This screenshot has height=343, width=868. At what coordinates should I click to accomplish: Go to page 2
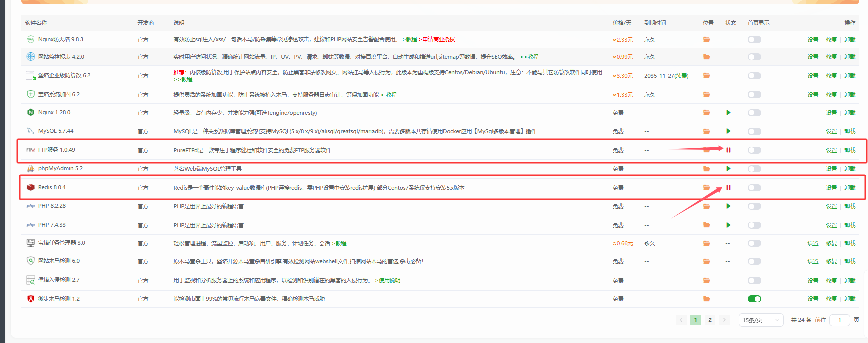[x=710, y=320]
